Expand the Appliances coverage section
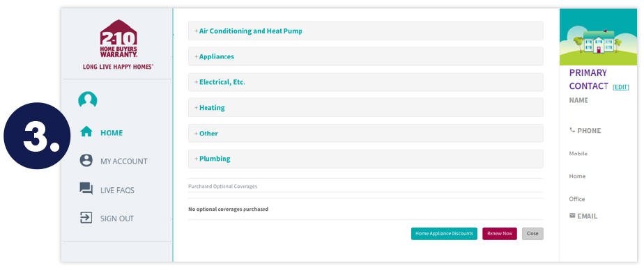Image resolution: width=644 pixels, height=270 pixels. click(x=365, y=56)
